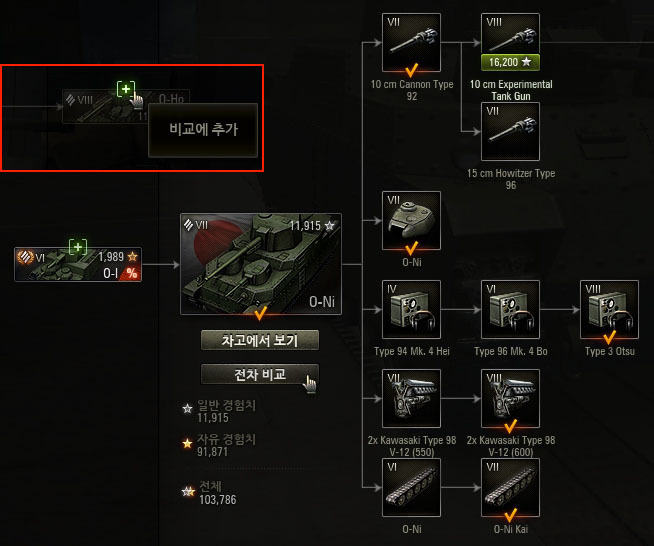Select the O-Ni suspension tracks
This screenshot has height=546, width=654.
point(411,487)
